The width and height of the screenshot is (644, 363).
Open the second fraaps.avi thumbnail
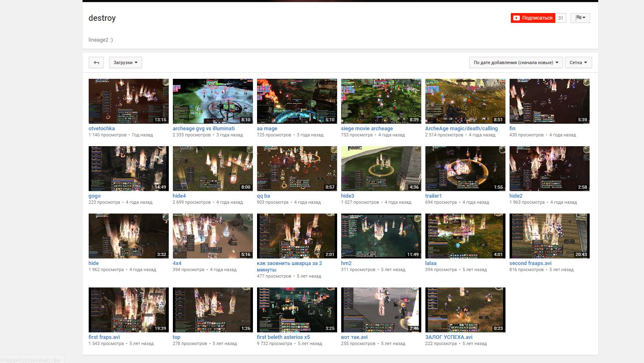coord(550,236)
